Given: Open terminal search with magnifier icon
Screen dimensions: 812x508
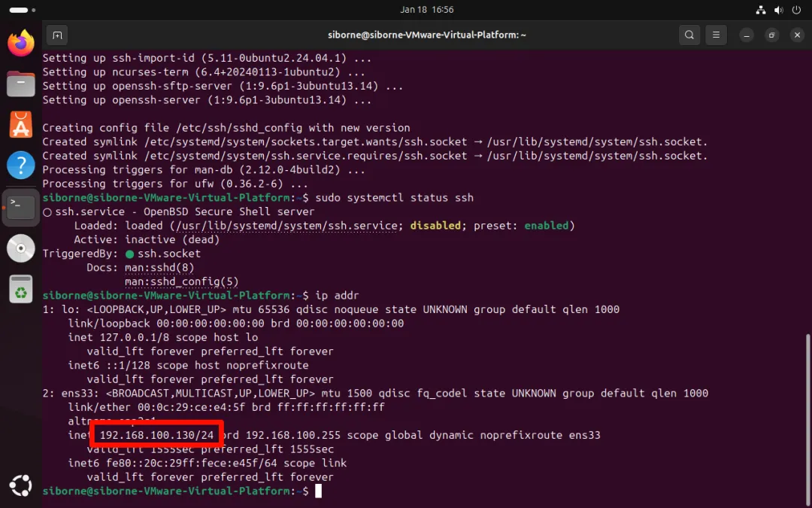Looking at the screenshot, I should tap(689, 35).
